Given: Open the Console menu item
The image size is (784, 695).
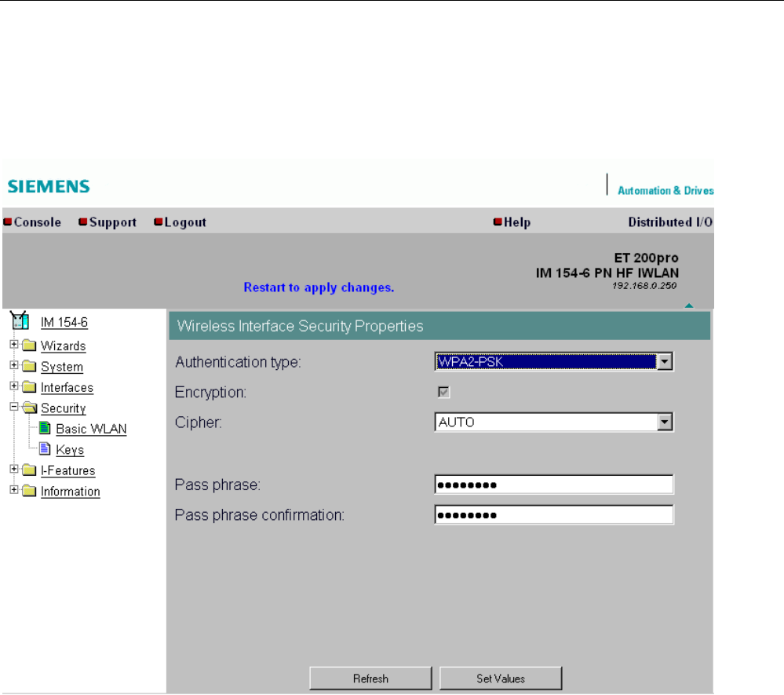Looking at the screenshot, I should click(x=38, y=222).
